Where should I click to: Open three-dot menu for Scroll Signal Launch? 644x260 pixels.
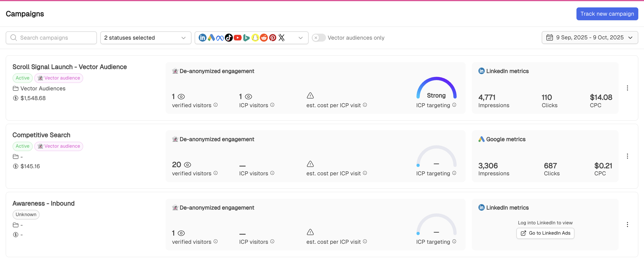627,88
